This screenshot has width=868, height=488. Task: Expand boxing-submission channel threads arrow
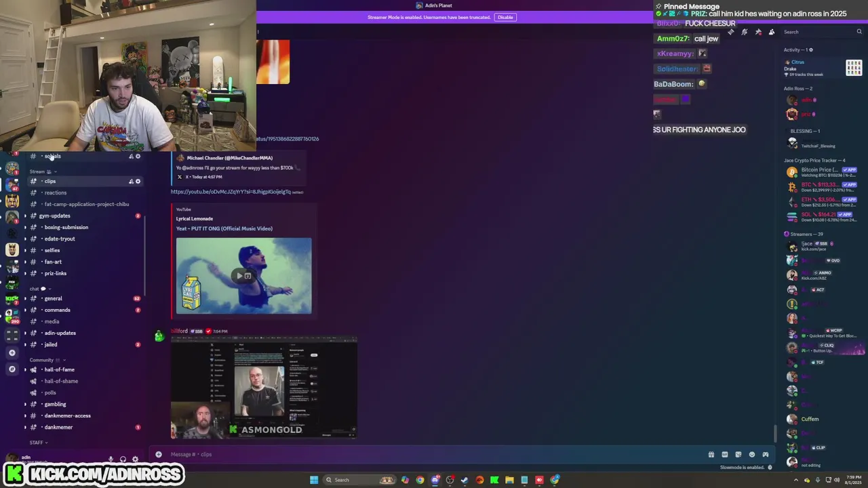25,227
